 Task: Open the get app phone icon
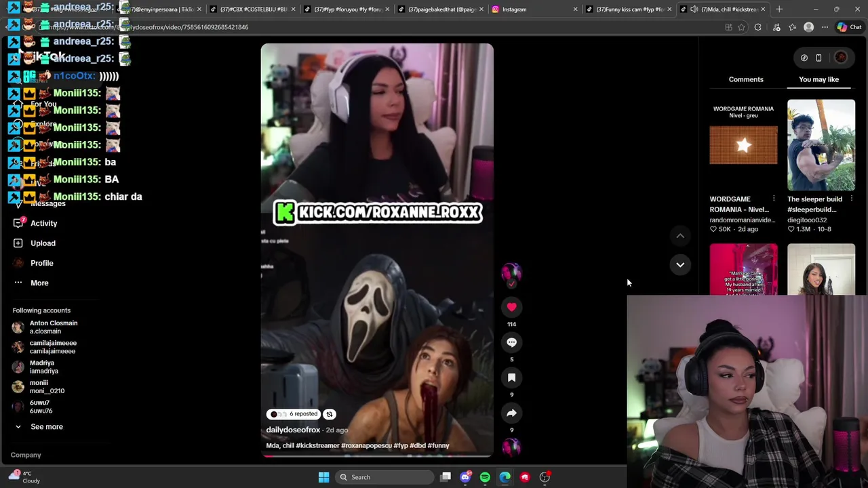point(818,58)
